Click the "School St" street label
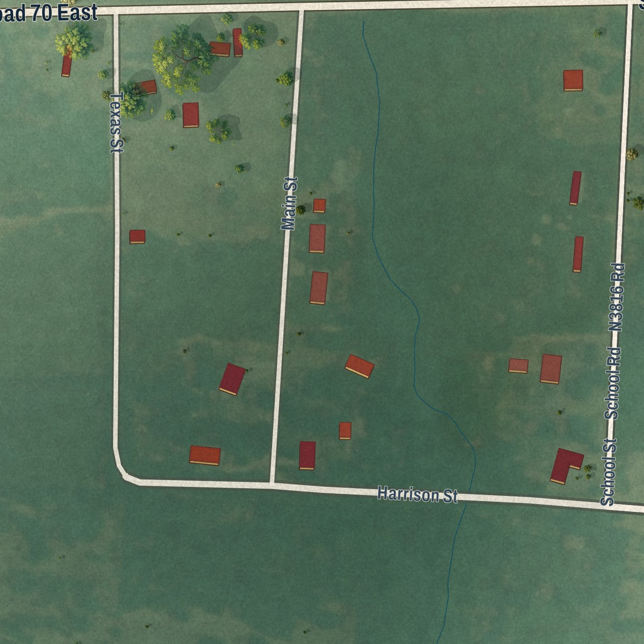644x644 pixels. pos(608,472)
